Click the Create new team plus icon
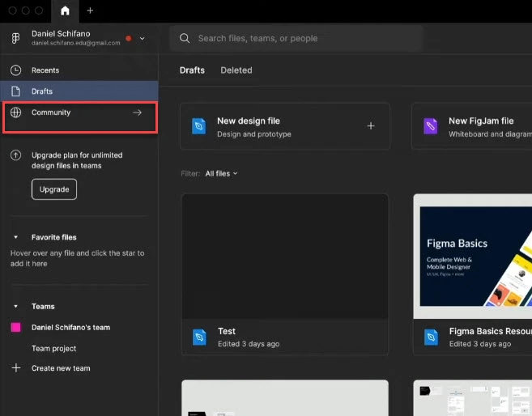532x416 pixels. [16, 368]
